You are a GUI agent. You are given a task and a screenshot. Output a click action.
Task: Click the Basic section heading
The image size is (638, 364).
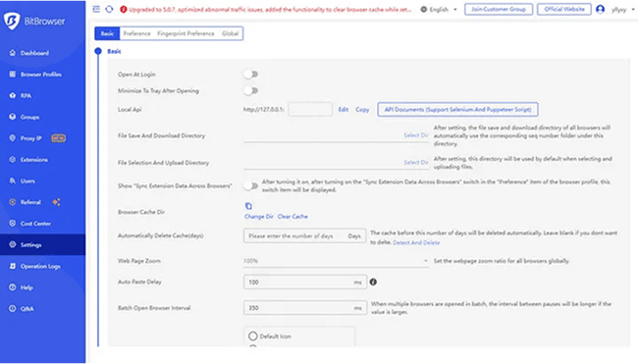tap(114, 51)
